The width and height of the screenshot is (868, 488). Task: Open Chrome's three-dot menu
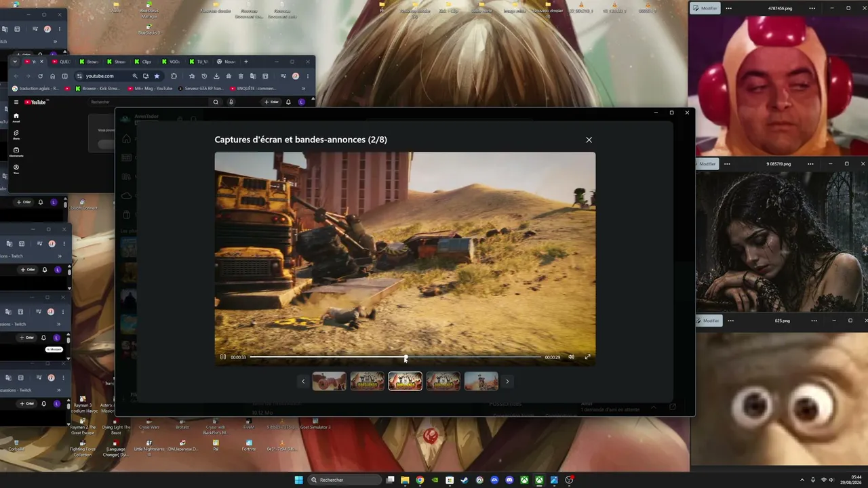307,76
